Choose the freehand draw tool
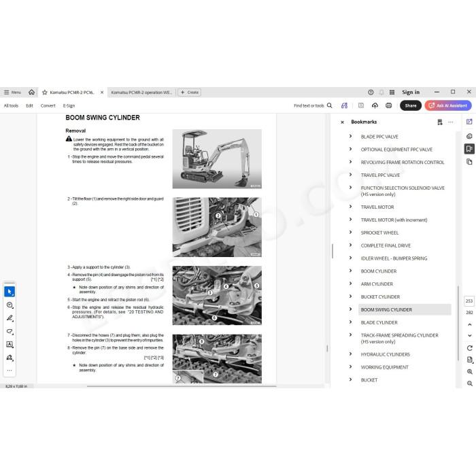The image size is (476, 476). (x=10, y=331)
